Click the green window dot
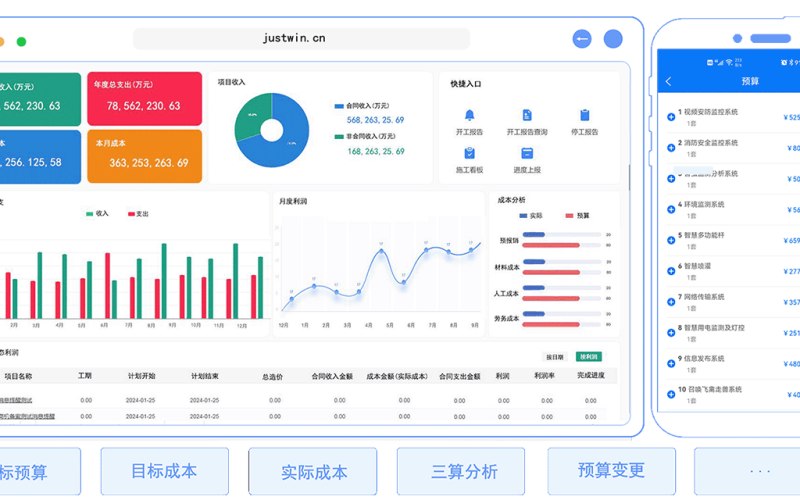The image size is (800, 500). pyautogui.click(x=21, y=42)
